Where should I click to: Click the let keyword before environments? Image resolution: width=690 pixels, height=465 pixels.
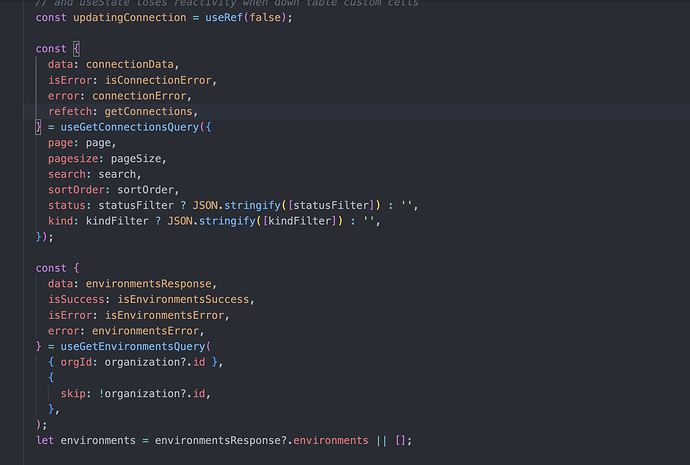(45, 440)
